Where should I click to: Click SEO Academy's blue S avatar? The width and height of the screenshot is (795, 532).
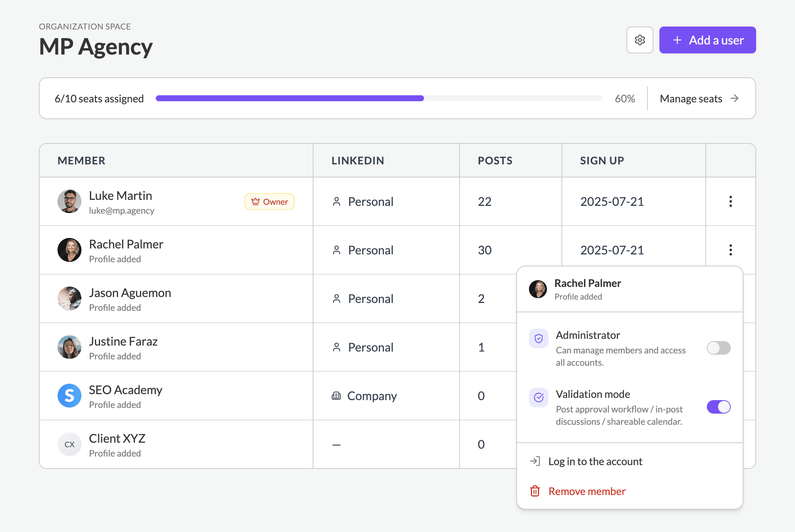(x=69, y=396)
